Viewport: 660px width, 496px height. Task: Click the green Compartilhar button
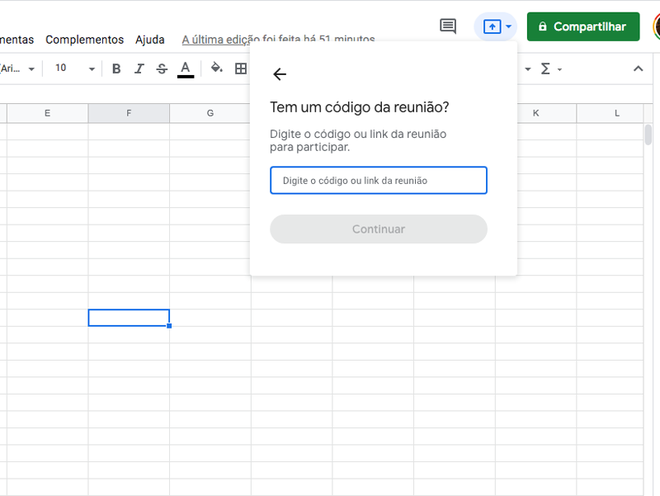coord(583,27)
